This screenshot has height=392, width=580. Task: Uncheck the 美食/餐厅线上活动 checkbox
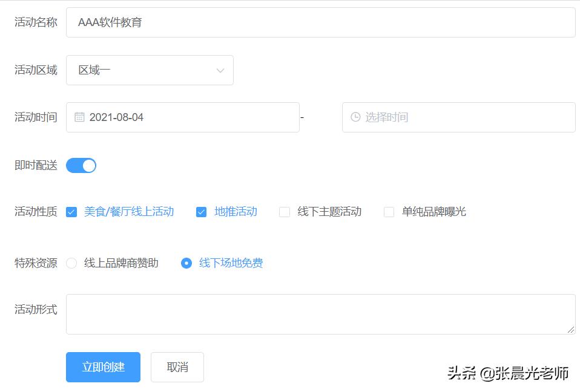click(x=71, y=212)
